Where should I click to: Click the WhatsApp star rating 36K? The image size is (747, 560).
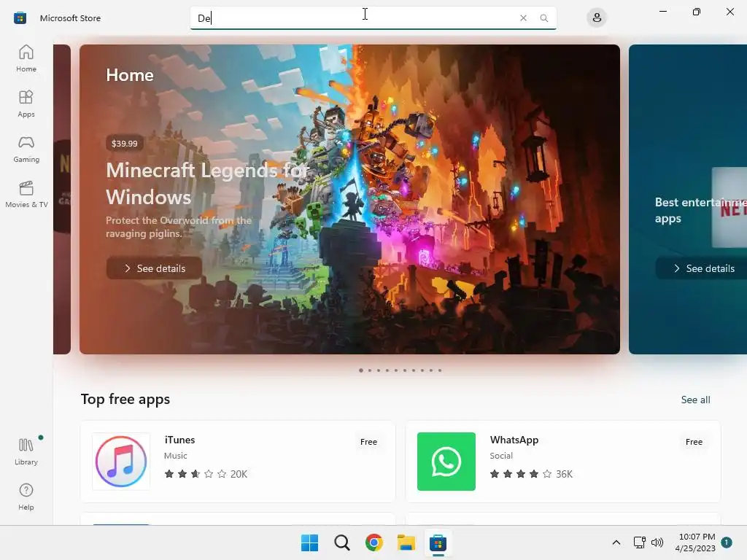pos(531,474)
